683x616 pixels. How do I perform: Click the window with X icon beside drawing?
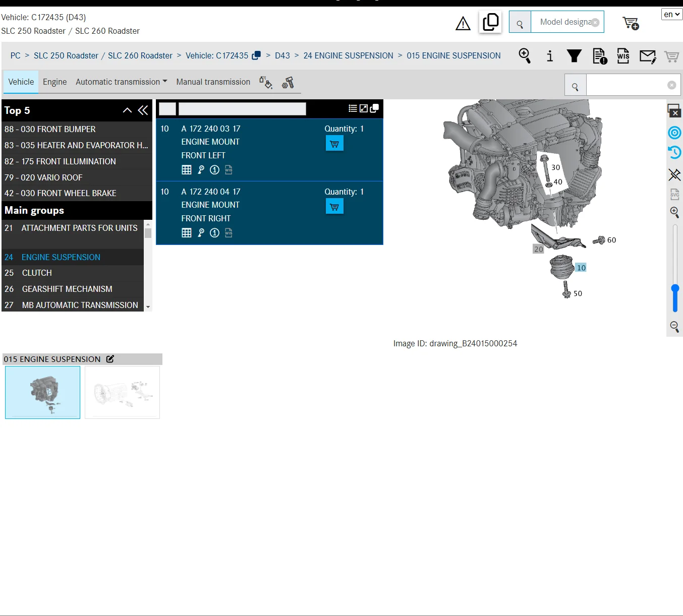click(x=674, y=110)
